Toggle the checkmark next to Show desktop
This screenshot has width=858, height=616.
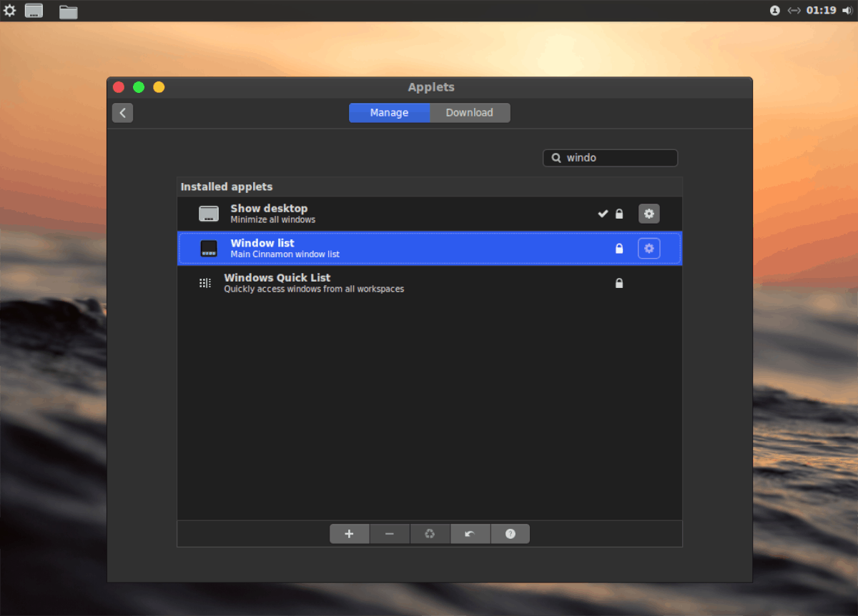(x=602, y=213)
